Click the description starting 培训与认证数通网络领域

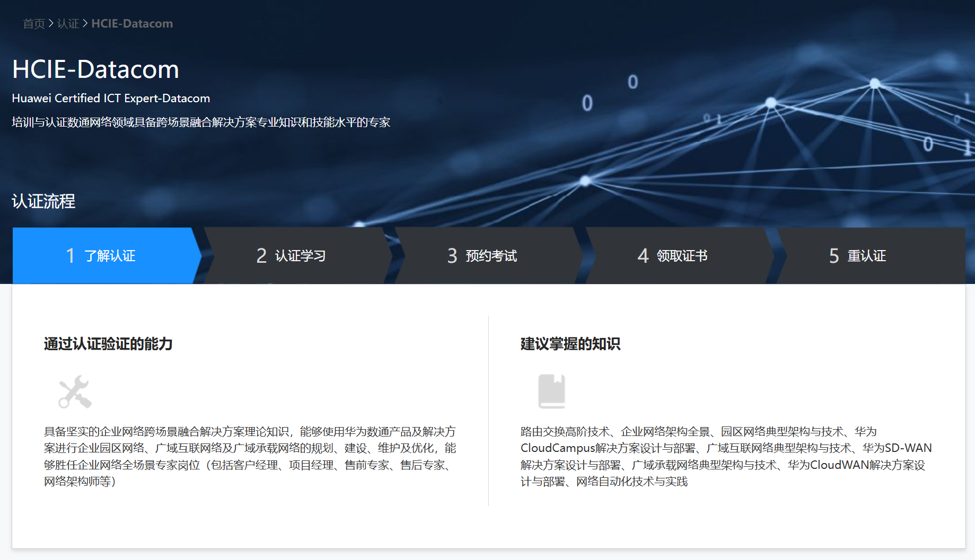pos(201,122)
